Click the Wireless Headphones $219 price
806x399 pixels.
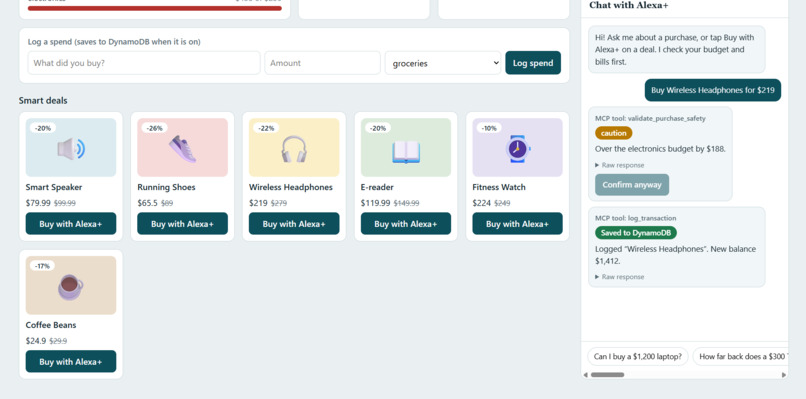tap(259, 203)
